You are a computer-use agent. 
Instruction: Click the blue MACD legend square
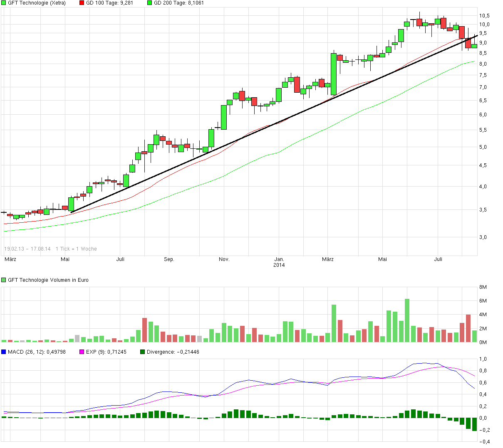3,352
